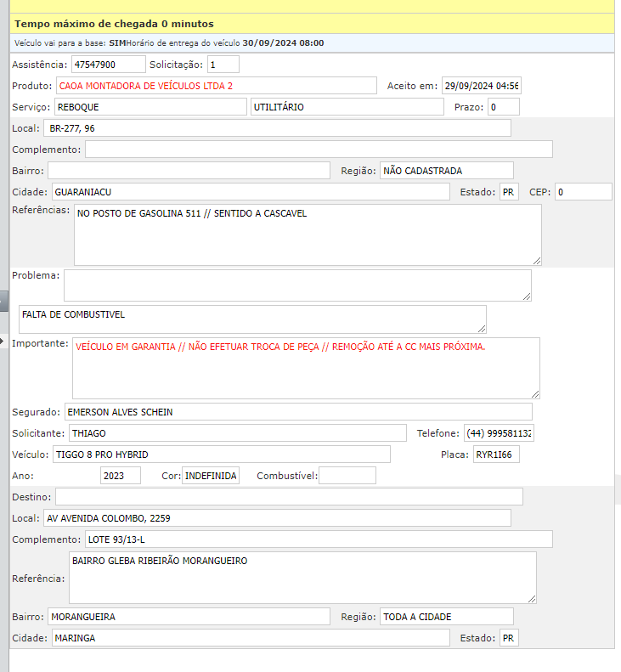Click the Importante textarea VEÍCULO EM GARANTIA
The image size is (621, 672).
[x=306, y=368]
